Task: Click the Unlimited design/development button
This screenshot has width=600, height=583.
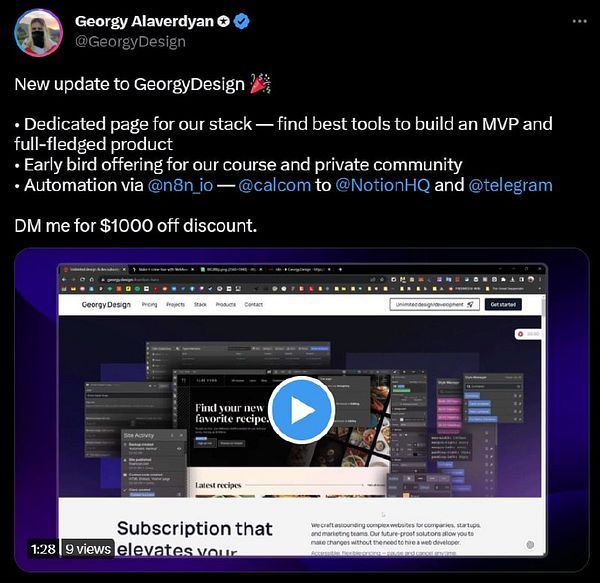Action: 435,305
